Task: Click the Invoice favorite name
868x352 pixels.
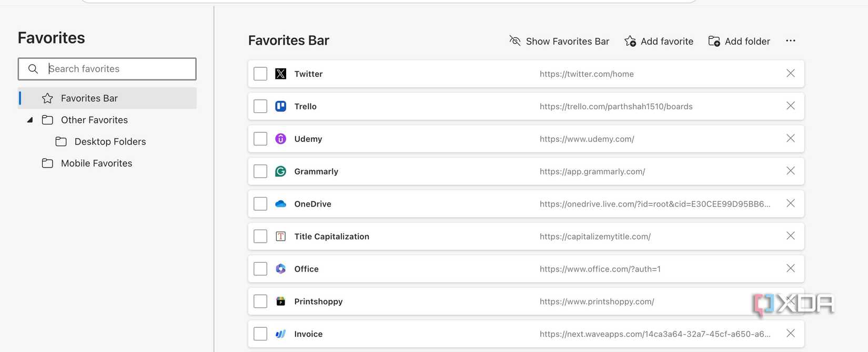Action: pos(308,334)
